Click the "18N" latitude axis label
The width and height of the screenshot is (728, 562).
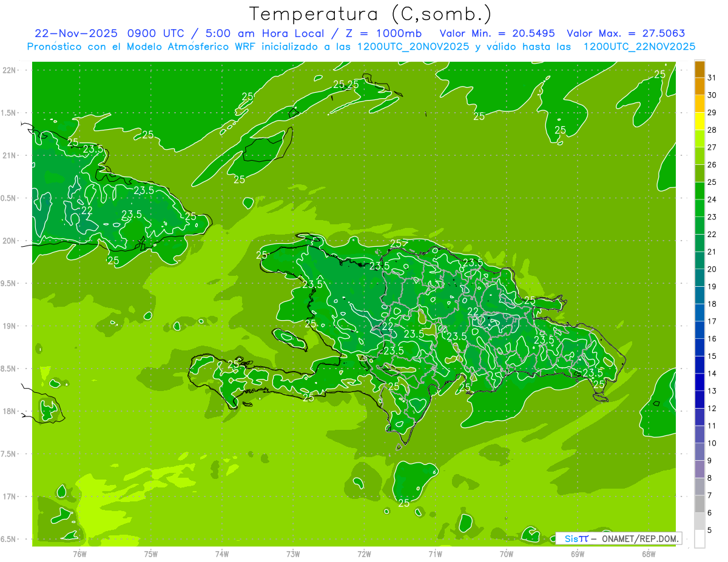tap(10, 412)
